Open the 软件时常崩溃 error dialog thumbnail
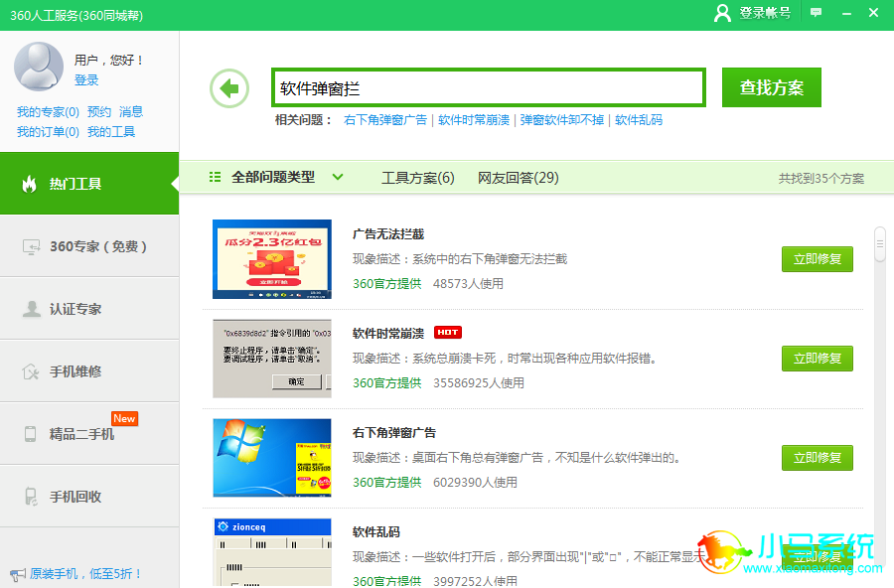This screenshot has width=894, height=588. pos(272,359)
